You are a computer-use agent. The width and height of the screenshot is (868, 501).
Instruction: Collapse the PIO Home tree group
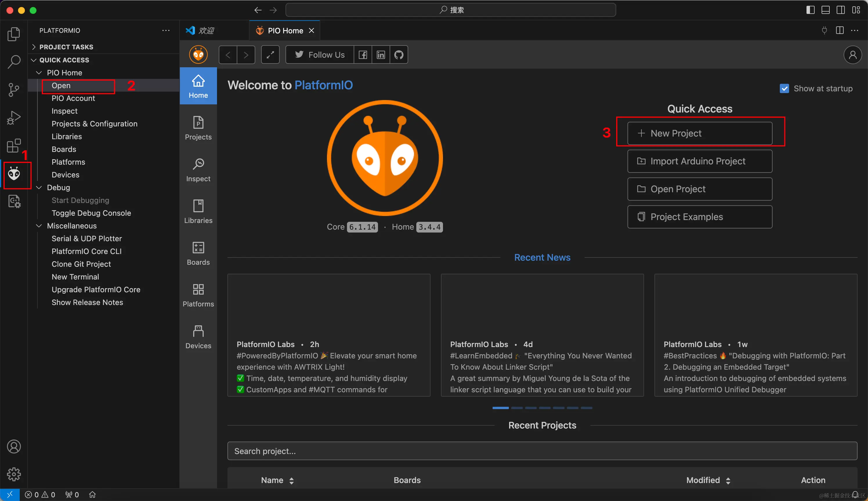pyautogui.click(x=39, y=72)
